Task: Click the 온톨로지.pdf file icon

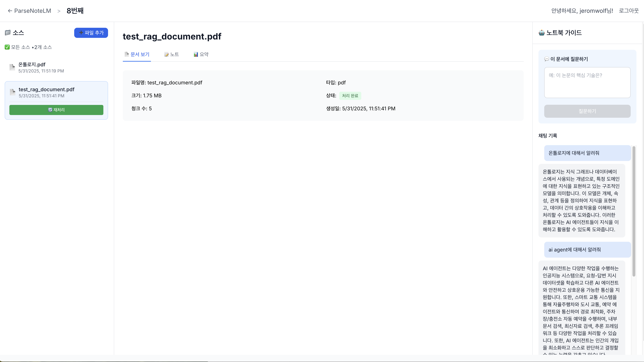Action: (12, 67)
